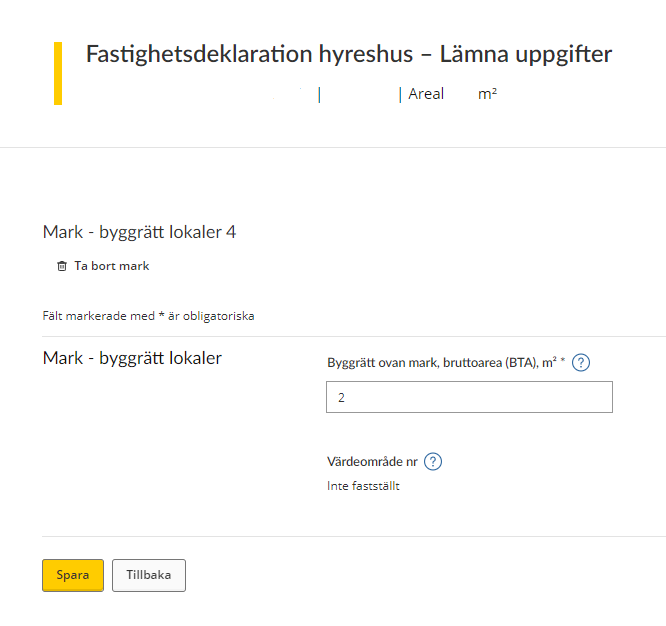The height and width of the screenshot is (626, 666).
Task: Click the trash can icon
Action: tap(62, 266)
